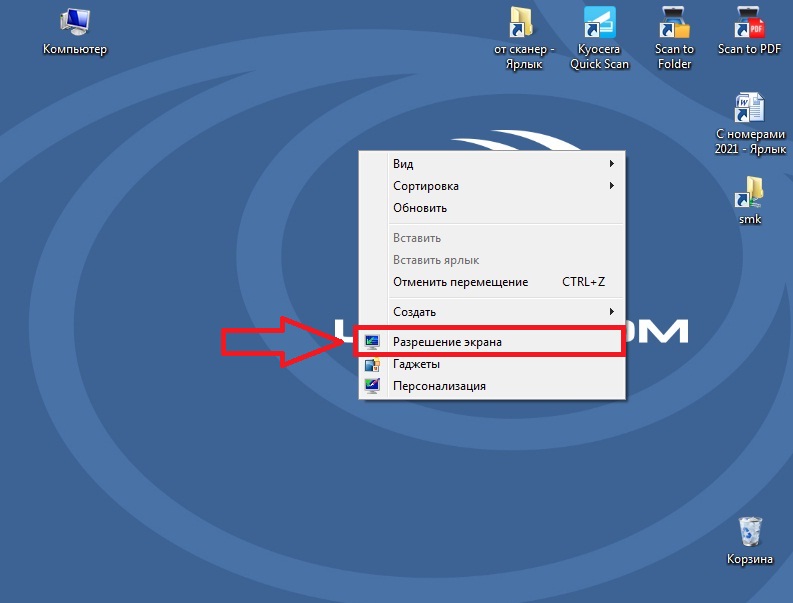The image size is (793, 603).
Task: Click the small icon beside Гаджеты
Action: click(x=373, y=364)
